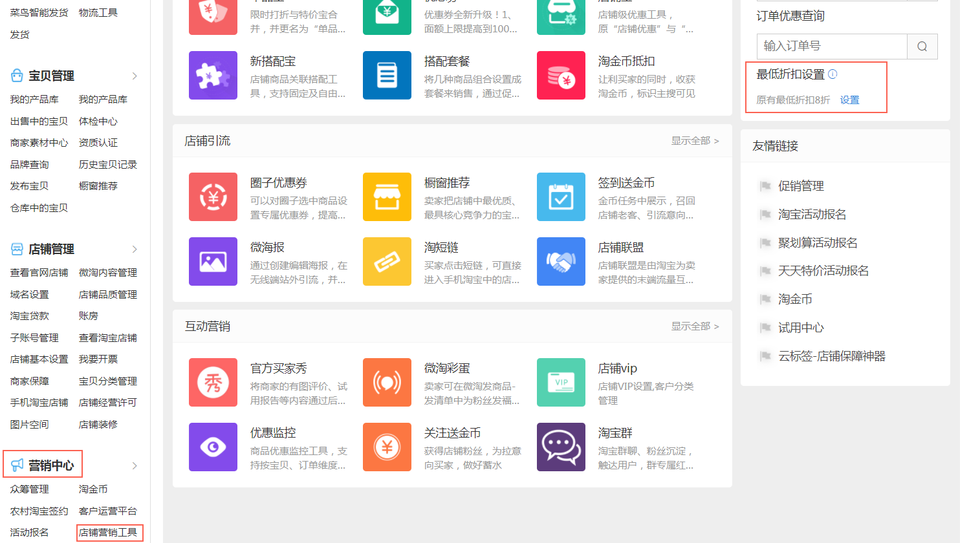Open the 聚划算活动报名 friend link
This screenshot has width=980, height=543.
818,243
